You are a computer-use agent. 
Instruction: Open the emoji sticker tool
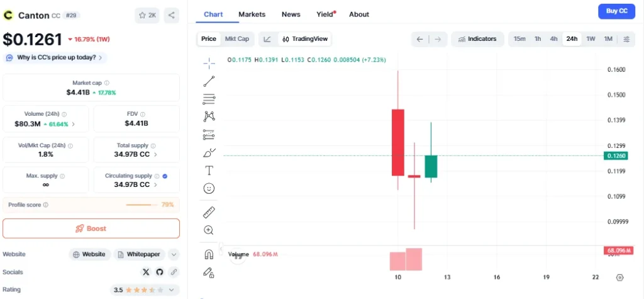[209, 188]
